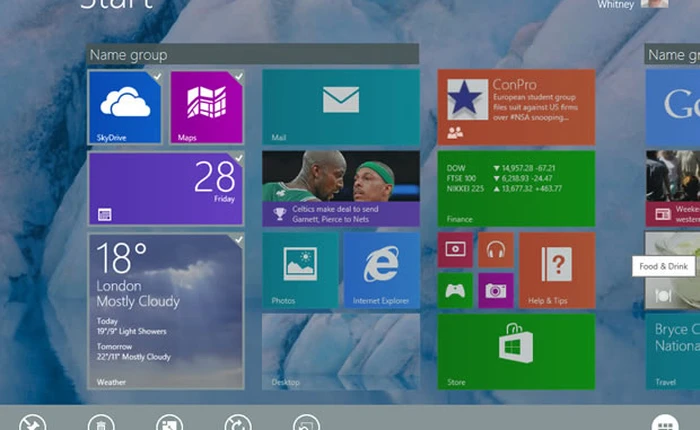Screen dimensions: 700x430
Task: Open the Calendar tile showing 28 Friday
Action: point(166,188)
